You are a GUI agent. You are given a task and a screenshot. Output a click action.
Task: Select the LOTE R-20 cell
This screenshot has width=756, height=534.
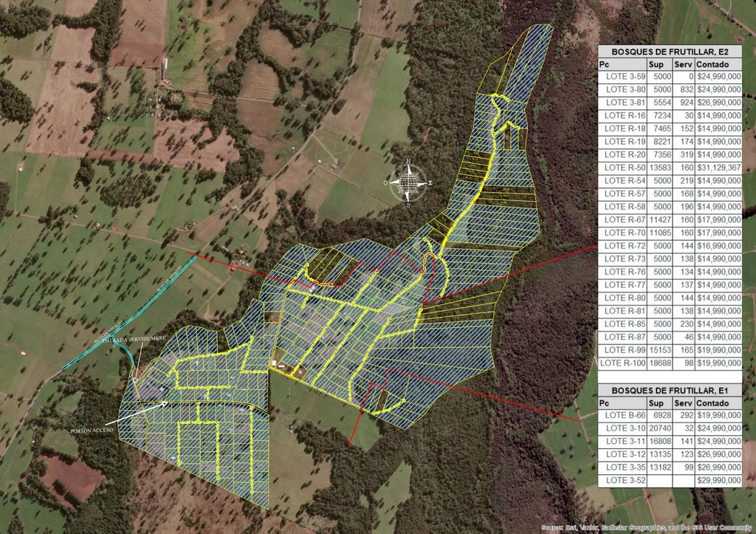click(x=622, y=155)
